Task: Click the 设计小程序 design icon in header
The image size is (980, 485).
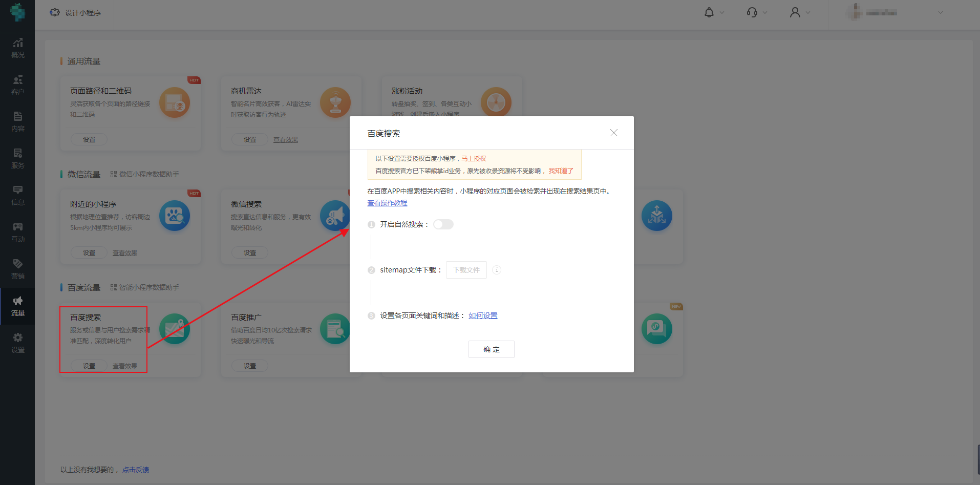Action: point(55,12)
